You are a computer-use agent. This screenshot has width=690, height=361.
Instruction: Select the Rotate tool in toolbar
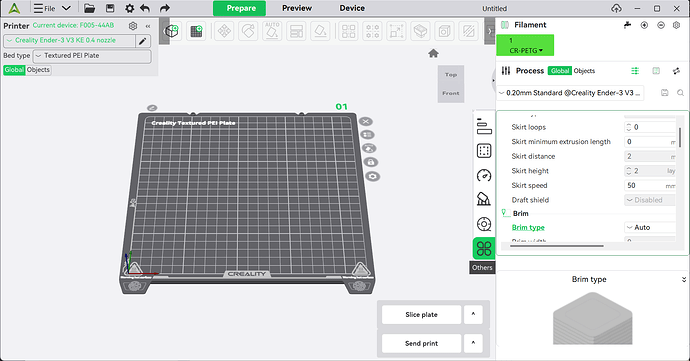pyautogui.click(x=249, y=31)
